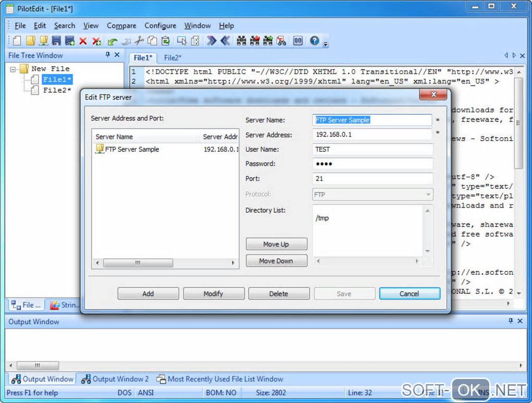Click the selection mode cursor icon
The image size is (532, 403).
point(182,41)
